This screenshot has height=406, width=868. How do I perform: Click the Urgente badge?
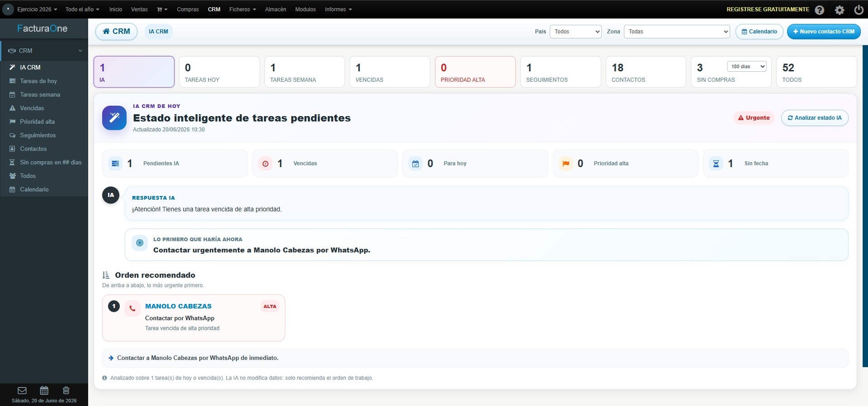pyautogui.click(x=754, y=118)
